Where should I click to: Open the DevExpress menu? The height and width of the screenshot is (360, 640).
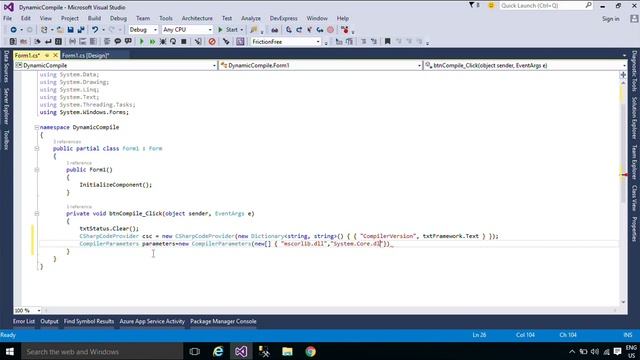pyautogui.click(x=284, y=18)
